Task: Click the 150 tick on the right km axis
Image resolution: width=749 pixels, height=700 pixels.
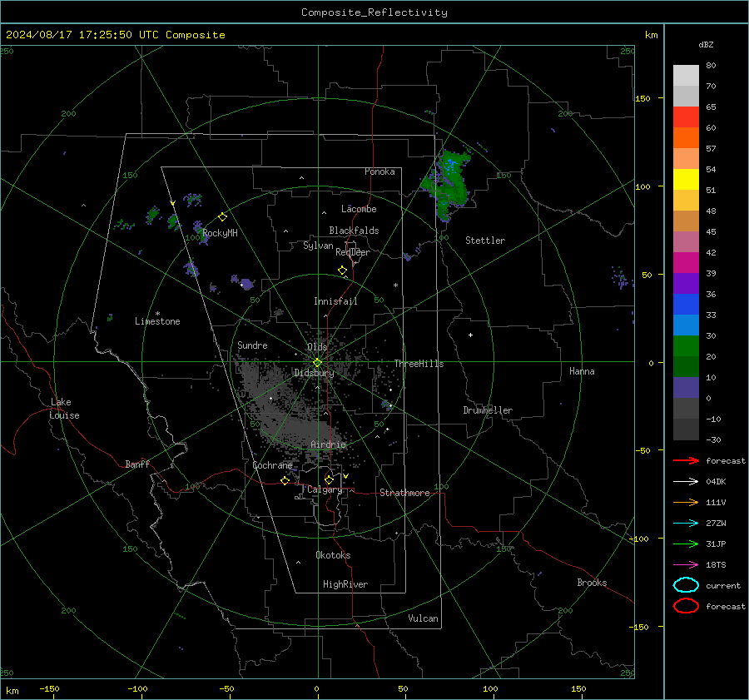Action: 642,98
